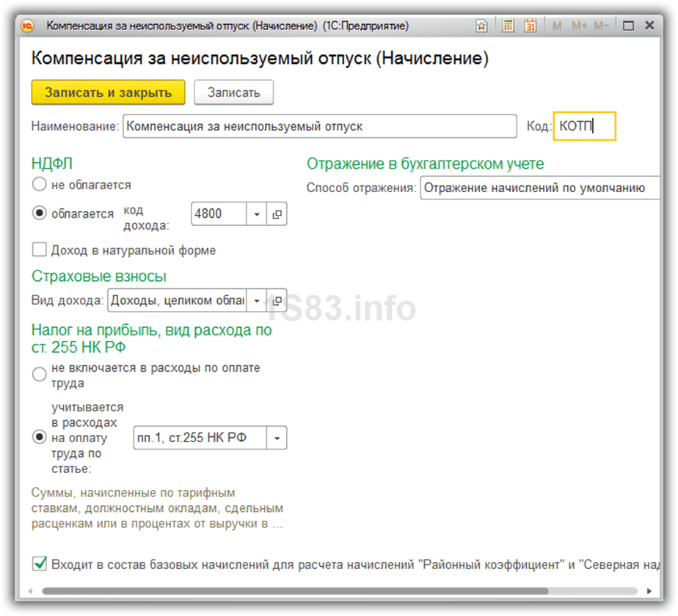Click the horizontal scrollbar thumb
This screenshot has width=678, height=616.
click(x=295, y=591)
